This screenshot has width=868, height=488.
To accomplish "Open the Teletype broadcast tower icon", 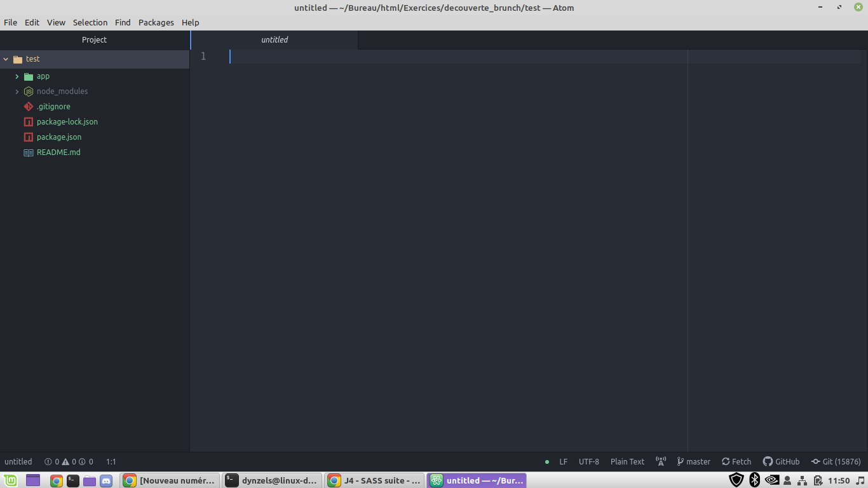I will pyautogui.click(x=661, y=461).
